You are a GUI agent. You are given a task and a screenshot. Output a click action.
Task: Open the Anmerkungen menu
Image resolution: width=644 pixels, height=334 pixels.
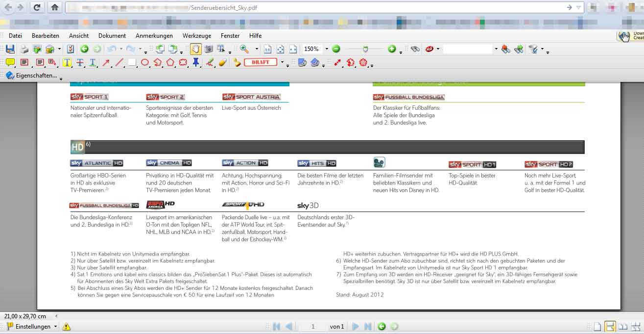(x=154, y=36)
